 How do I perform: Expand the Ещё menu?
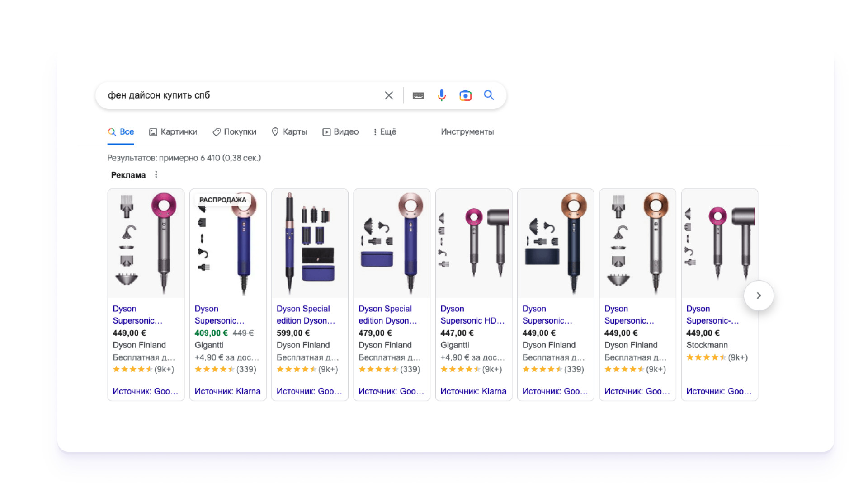[x=385, y=132]
